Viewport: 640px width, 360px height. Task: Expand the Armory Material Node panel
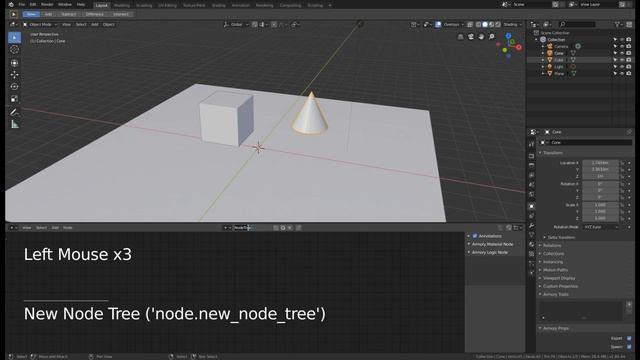coord(492,244)
